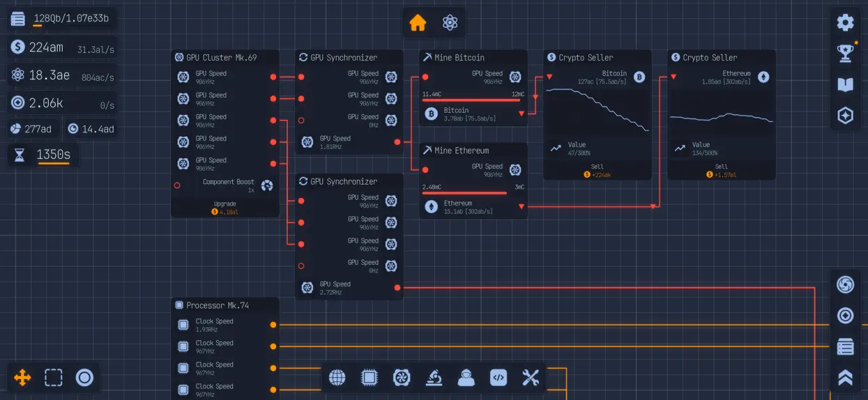Click Sell on the Bitcoin Crypto Seller
Screen dimensions: 868x400
click(597, 171)
